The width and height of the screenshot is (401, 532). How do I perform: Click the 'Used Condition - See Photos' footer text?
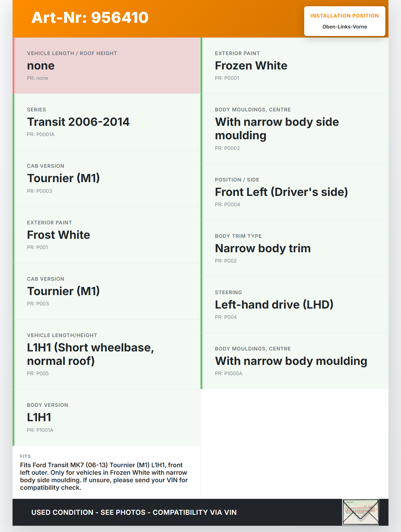click(x=134, y=512)
